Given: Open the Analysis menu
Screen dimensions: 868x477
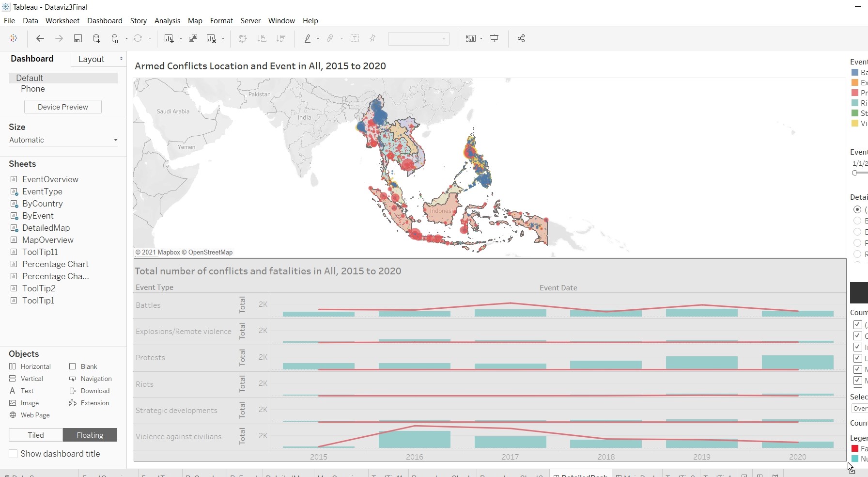Looking at the screenshot, I should (x=167, y=21).
